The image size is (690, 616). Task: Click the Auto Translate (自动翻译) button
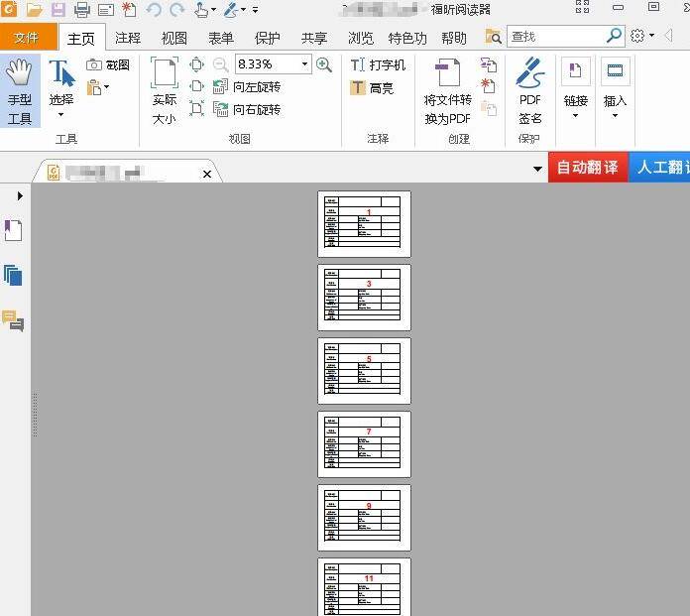pyautogui.click(x=587, y=167)
